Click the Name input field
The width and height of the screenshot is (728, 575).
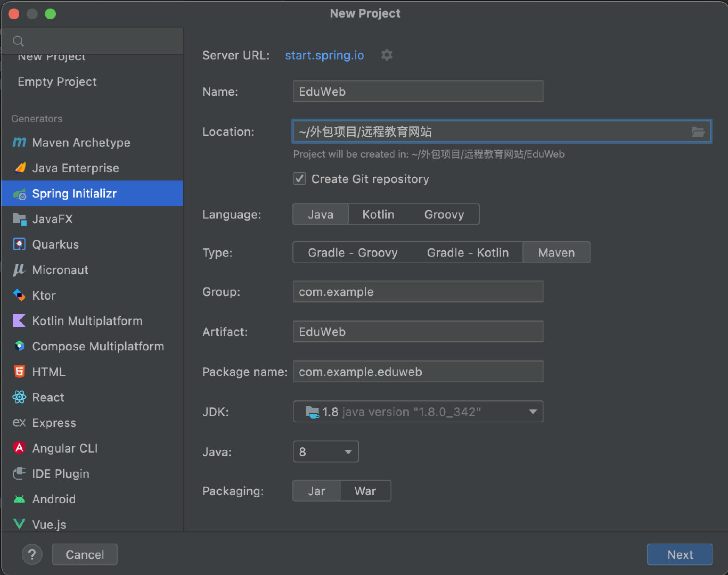click(x=418, y=92)
